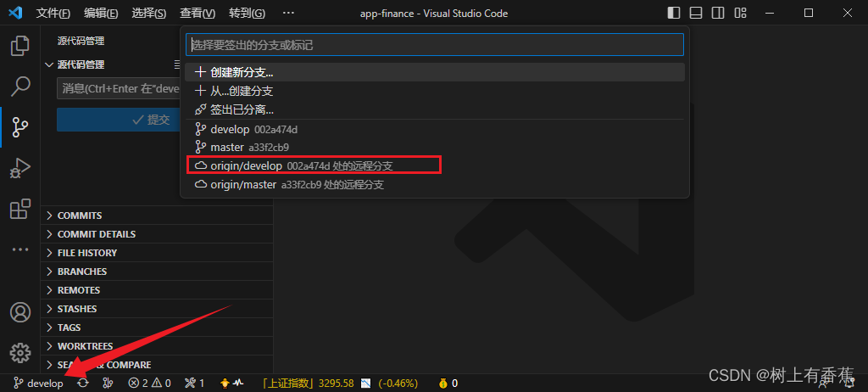The image size is (868, 392).
Task: Click develop branch in status bar
Action: (x=38, y=383)
